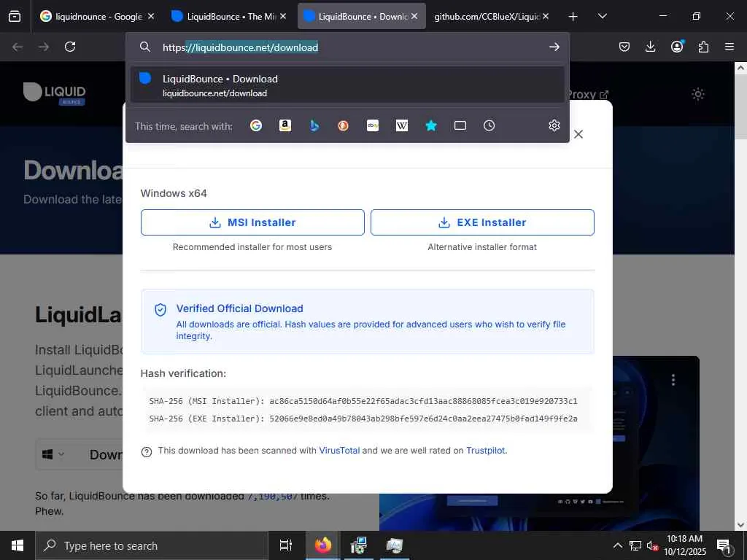Open the Firefox downloads panel
747x560 pixels.
[x=650, y=47]
